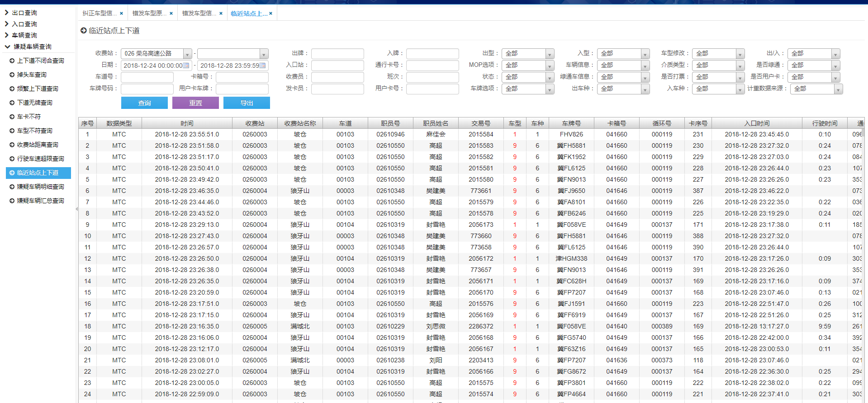Click the sidebar collapse handle arrow
The image size is (868, 403).
point(76,209)
